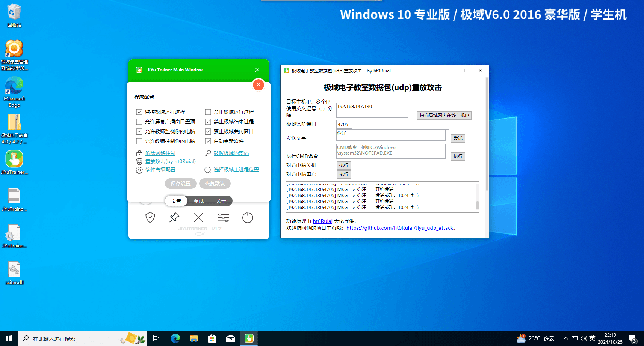Click the X kill icon in JiYu Trainer toolbar
Image resolution: width=644 pixels, height=346 pixels.
(198, 218)
